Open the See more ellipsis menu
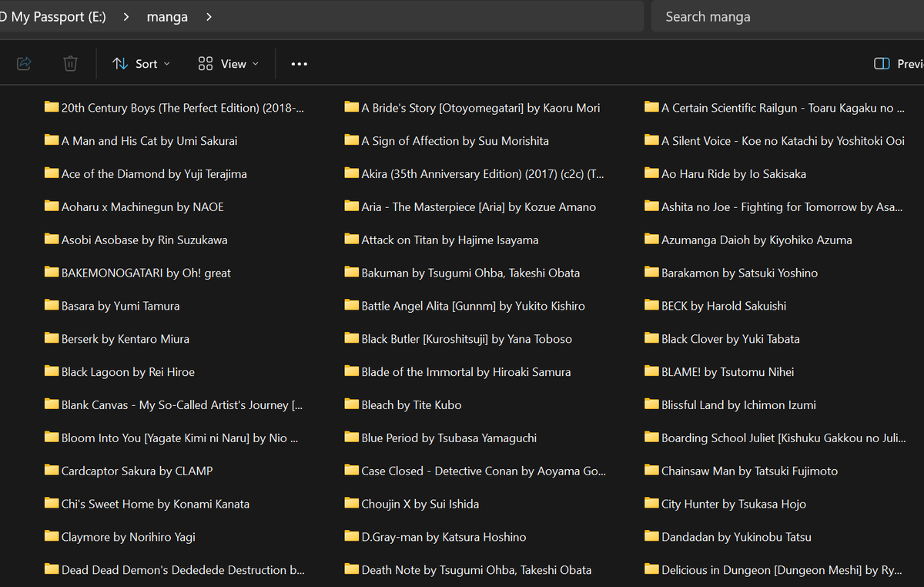This screenshot has height=587, width=924. (300, 64)
